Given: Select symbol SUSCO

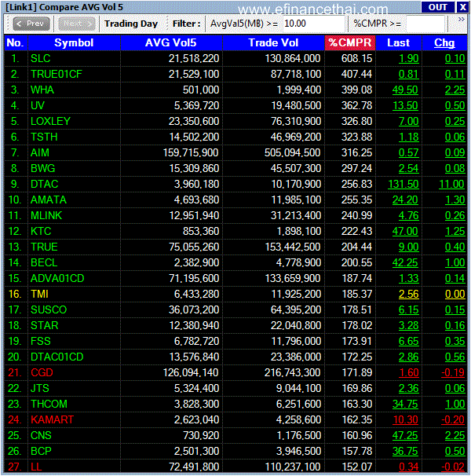Looking at the screenshot, I should pyautogui.click(x=49, y=310).
